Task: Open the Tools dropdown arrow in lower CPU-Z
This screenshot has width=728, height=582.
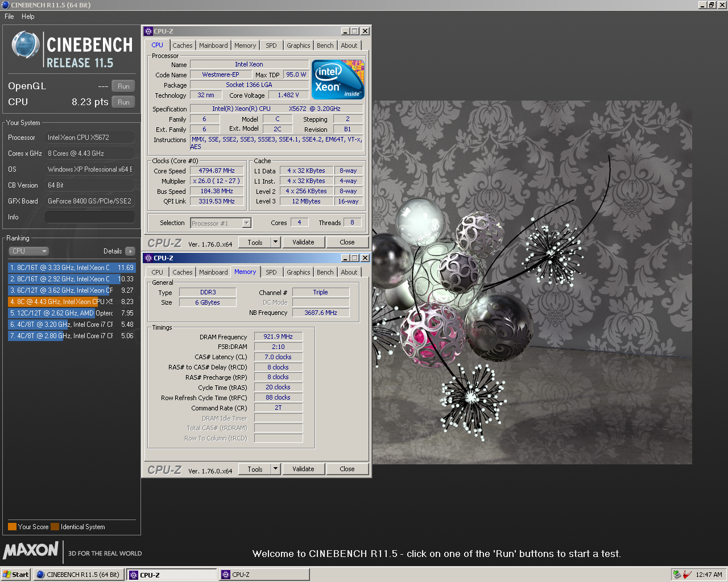Action: click(x=276, y=469)
